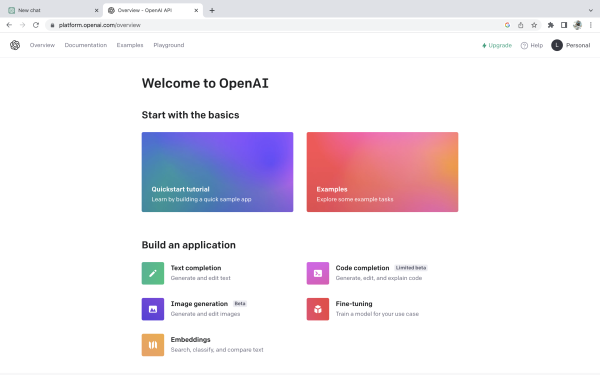Click the 'Beta' badge by Image generation
The image size is (600, 375).
point(240,304)
